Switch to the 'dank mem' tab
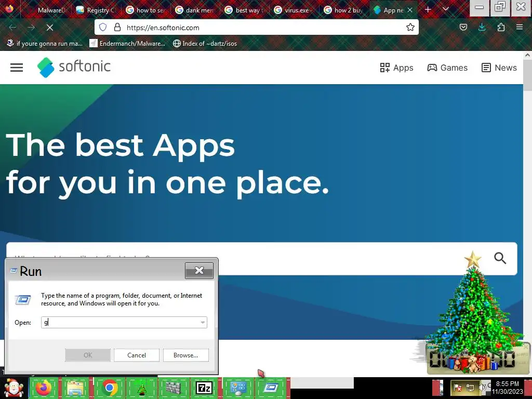The width and height of the screenshot is (532, 399). (195, 10)
